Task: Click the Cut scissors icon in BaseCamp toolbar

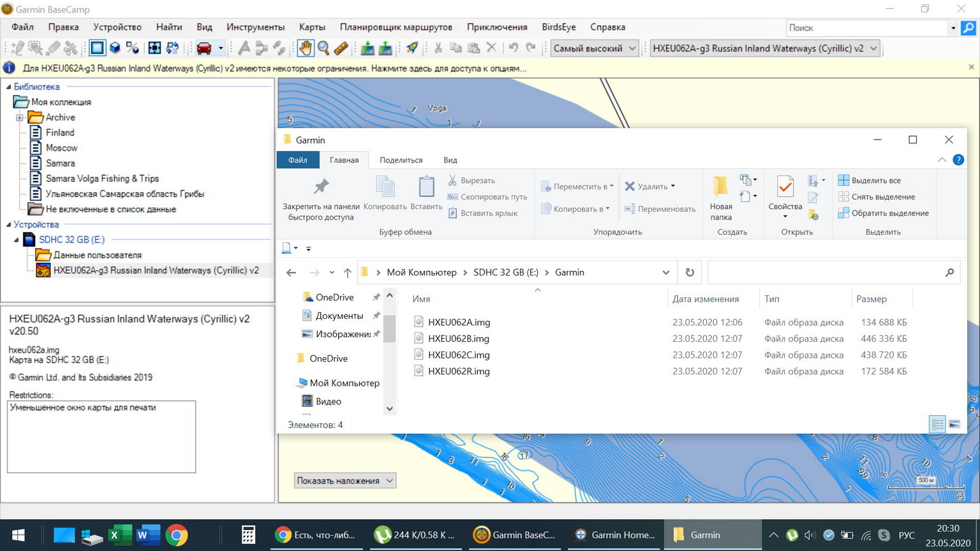Action: click(x=438, y=48)
